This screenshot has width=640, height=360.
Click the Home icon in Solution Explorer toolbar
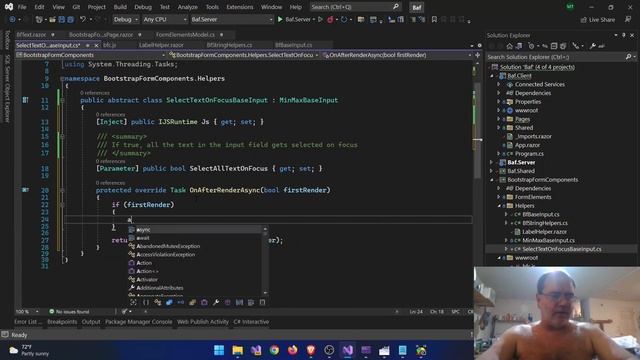tap(509, 46)
